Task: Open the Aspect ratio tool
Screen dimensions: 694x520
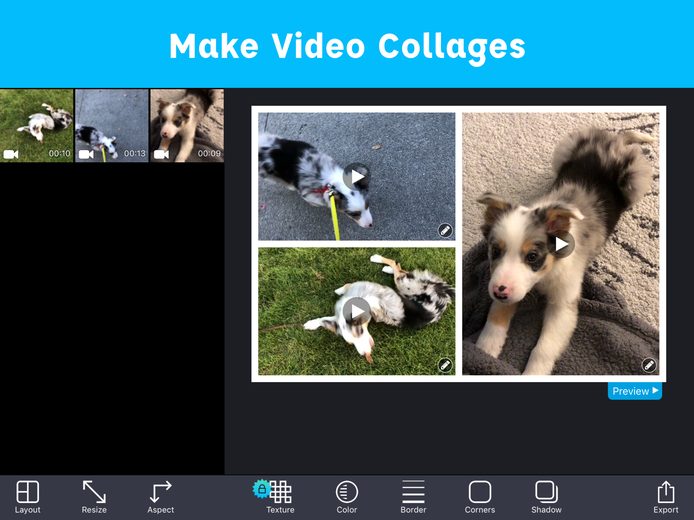Action: pos(160,497)
